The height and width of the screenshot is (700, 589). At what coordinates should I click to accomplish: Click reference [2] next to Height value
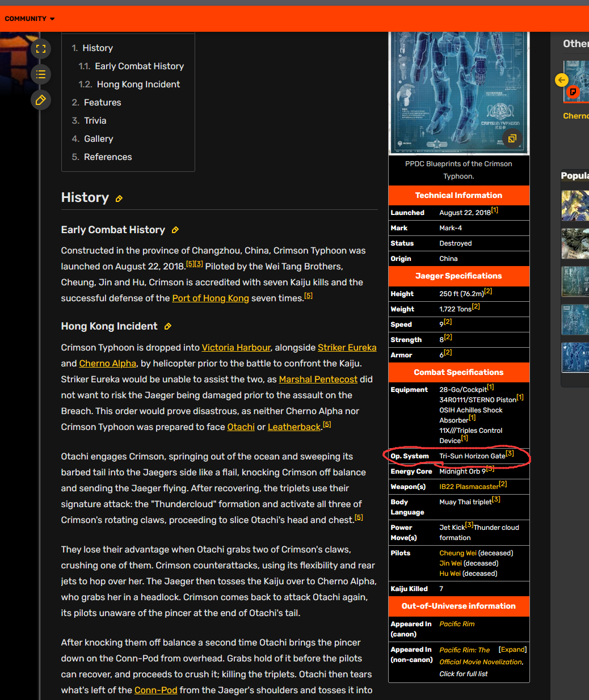[x=488, y=291]
